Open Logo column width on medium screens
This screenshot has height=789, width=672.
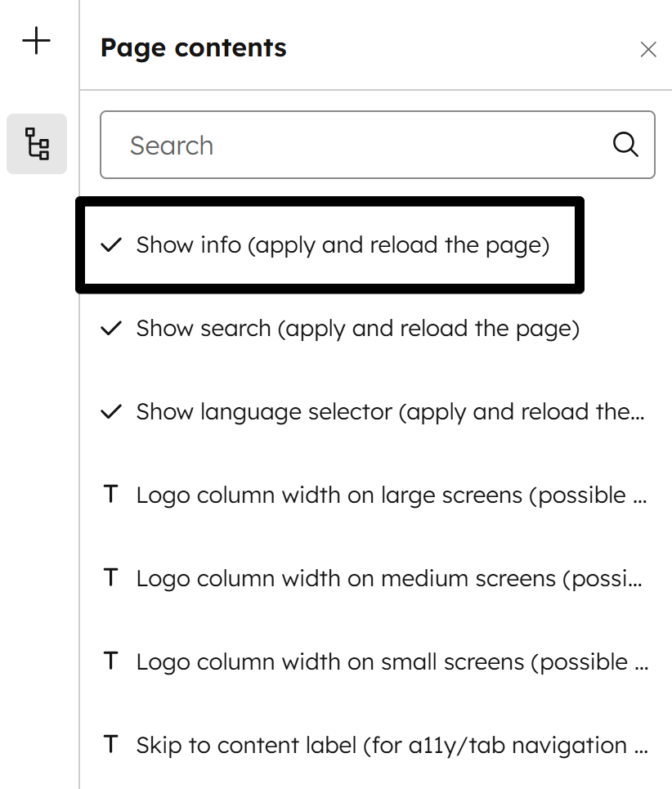(x=389, y=579)
